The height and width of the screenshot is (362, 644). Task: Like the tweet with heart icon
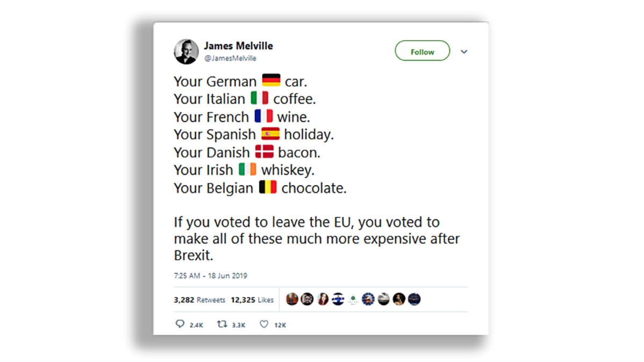pos(264,324)
